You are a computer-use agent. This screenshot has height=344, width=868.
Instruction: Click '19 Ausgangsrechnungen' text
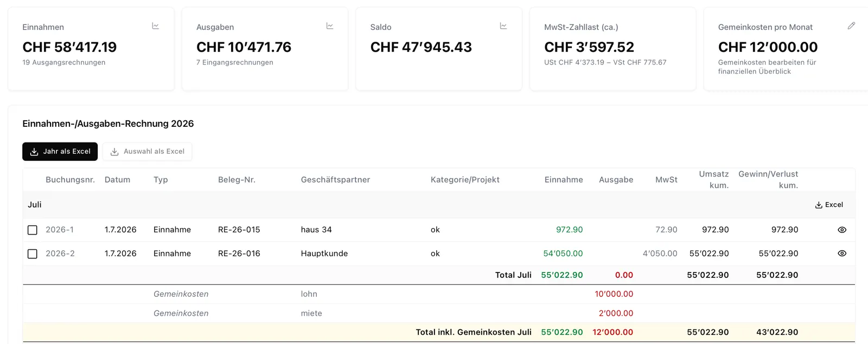pyautogui.click(x=64, y=62)
